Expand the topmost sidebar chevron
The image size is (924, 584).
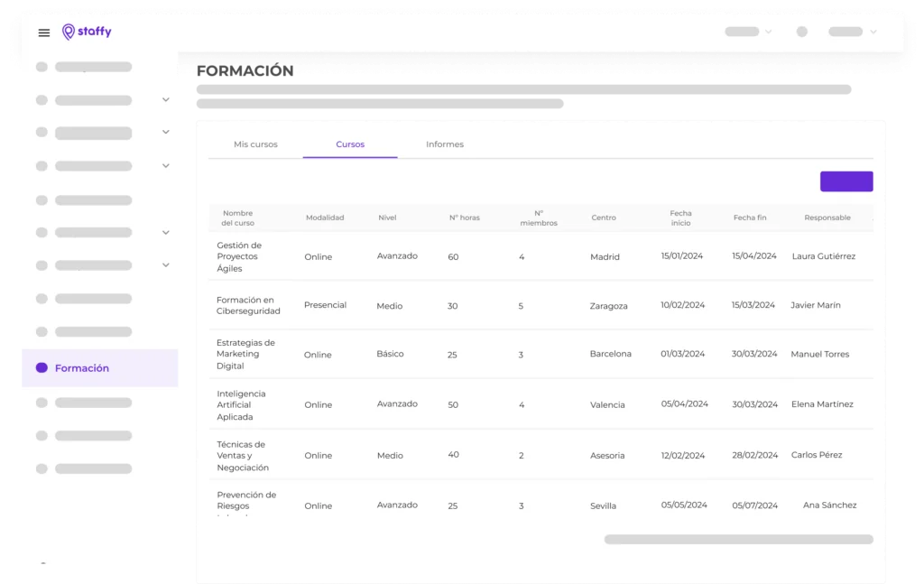(166, 99)
